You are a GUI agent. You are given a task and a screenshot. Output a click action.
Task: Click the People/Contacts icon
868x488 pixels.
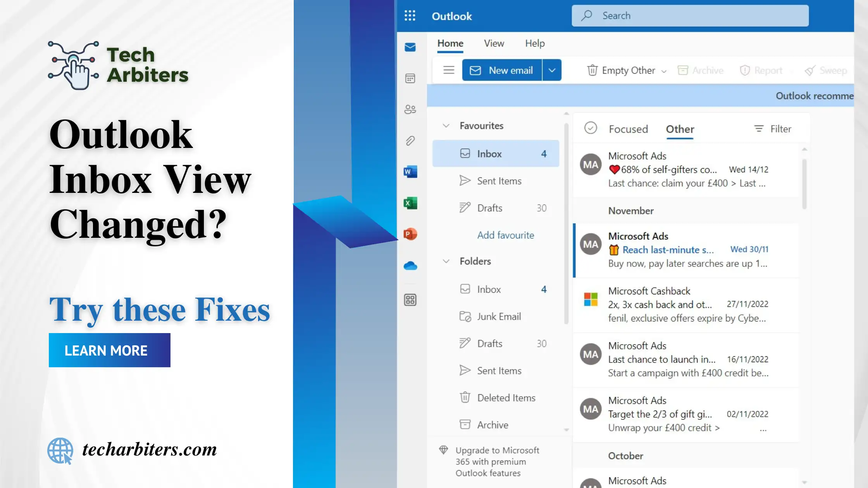tap(411, 109)
